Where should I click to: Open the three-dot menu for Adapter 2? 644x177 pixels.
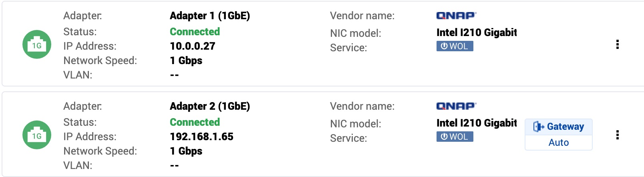(x=617, y=135)
